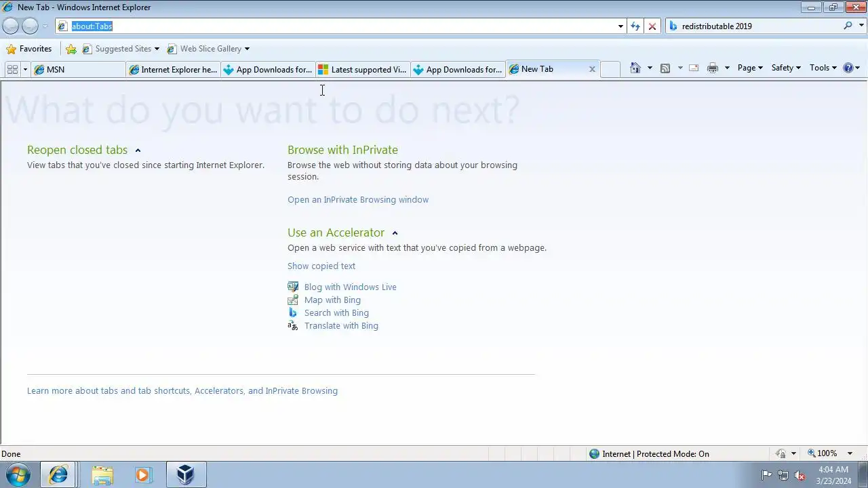Click the muted volume tray icon
Viewport: 868px width, 488px height.
click(800, 475)
